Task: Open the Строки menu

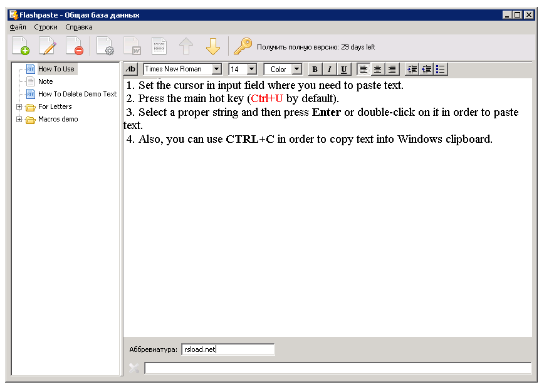Action: pyautogui.click(x=46, y=27)
